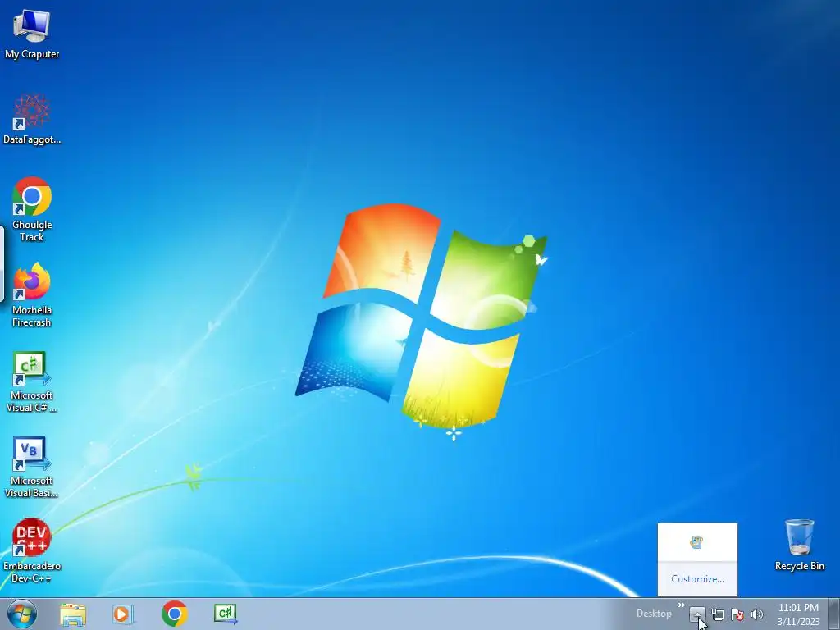
Task: Open Windows Explorer from the taskbar
Action: tap(72, 614)
